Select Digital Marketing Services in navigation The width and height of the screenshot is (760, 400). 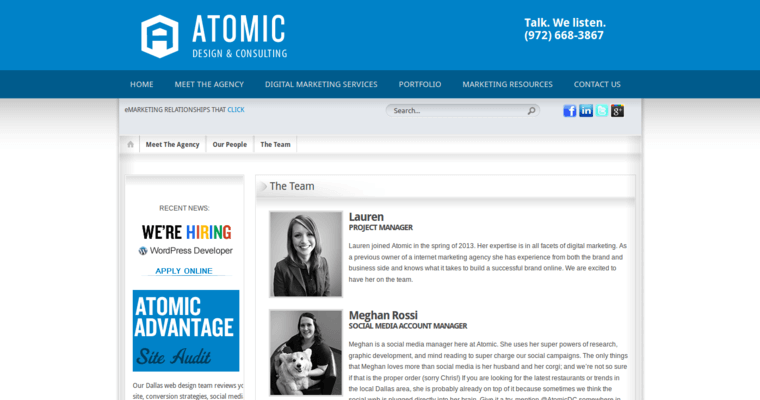pyautogui.click(x=321, y=85)
